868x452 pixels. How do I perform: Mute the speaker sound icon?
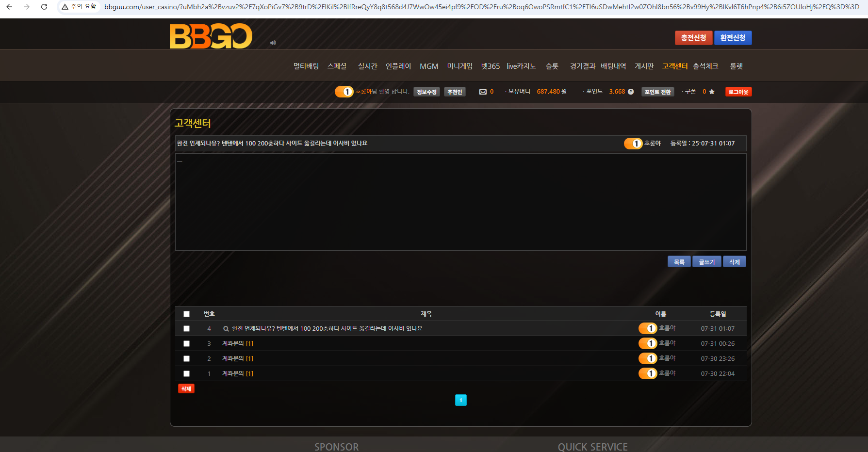click(x=273, y=43)
